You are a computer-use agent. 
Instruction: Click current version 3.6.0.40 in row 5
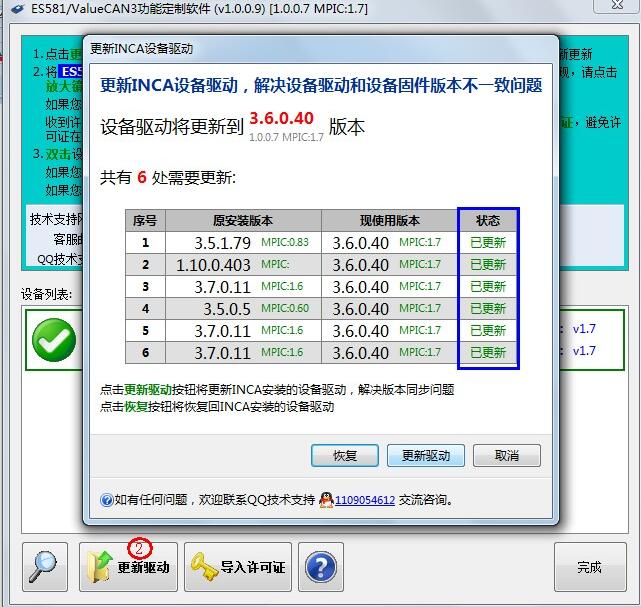click(360, 331)
